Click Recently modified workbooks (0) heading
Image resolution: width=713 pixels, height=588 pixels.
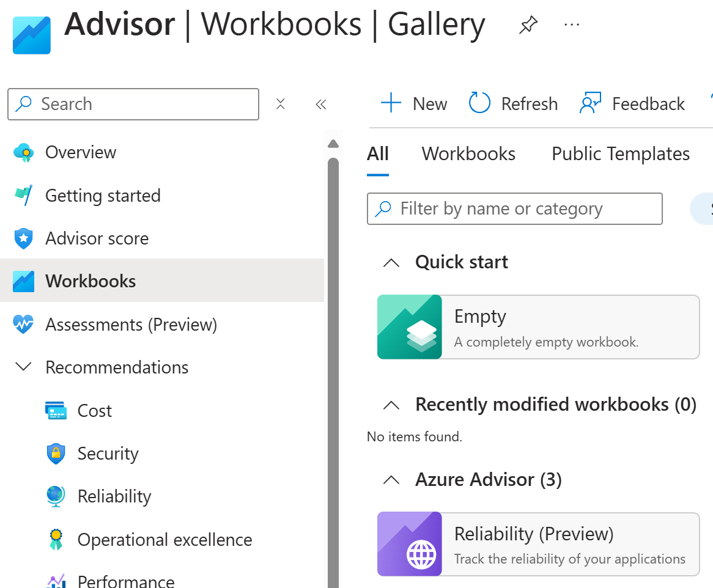click(556, 405)
